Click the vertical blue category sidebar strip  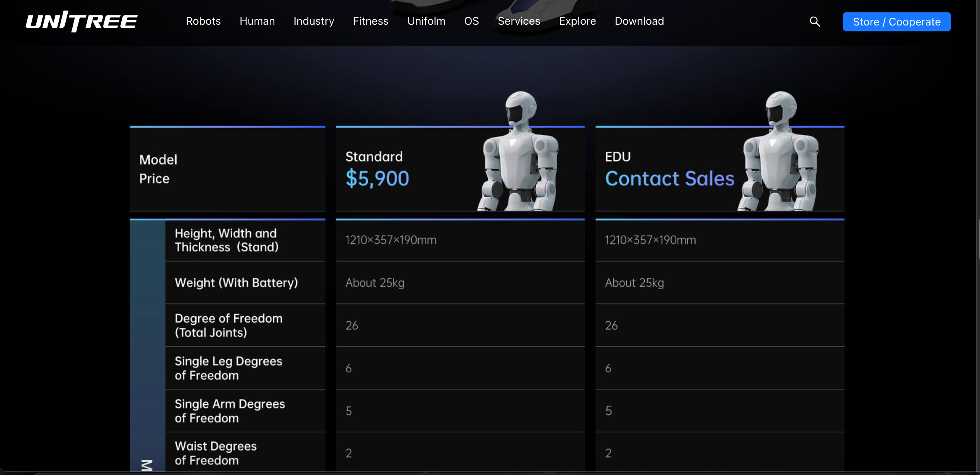click(147, 344)
